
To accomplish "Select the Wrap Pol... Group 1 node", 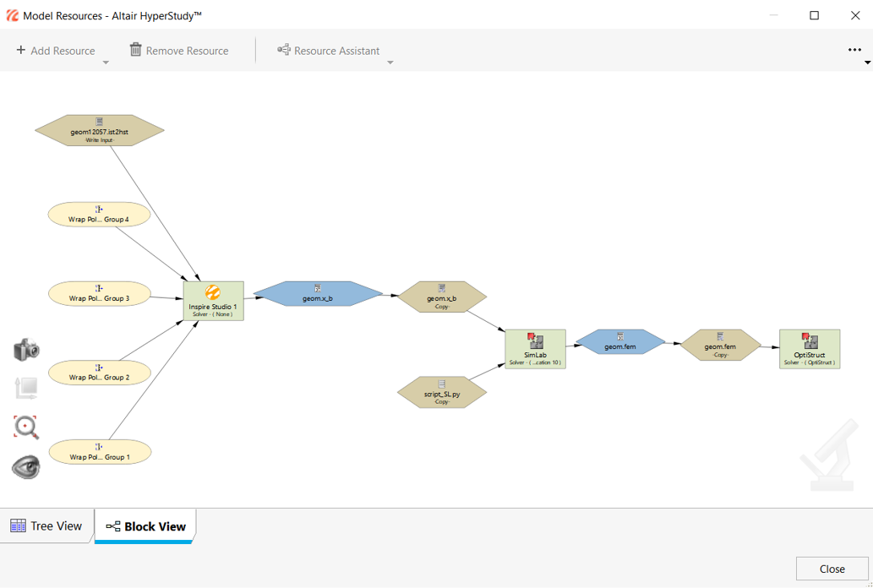I will [100, 452].
